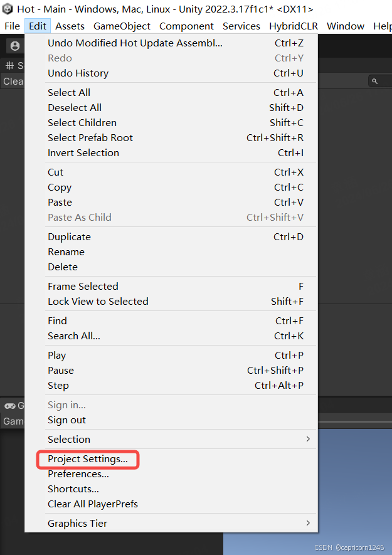Open Preferences window
This screenshot has height=555, width=392.
pyautogui.click(x=78, y=474)
